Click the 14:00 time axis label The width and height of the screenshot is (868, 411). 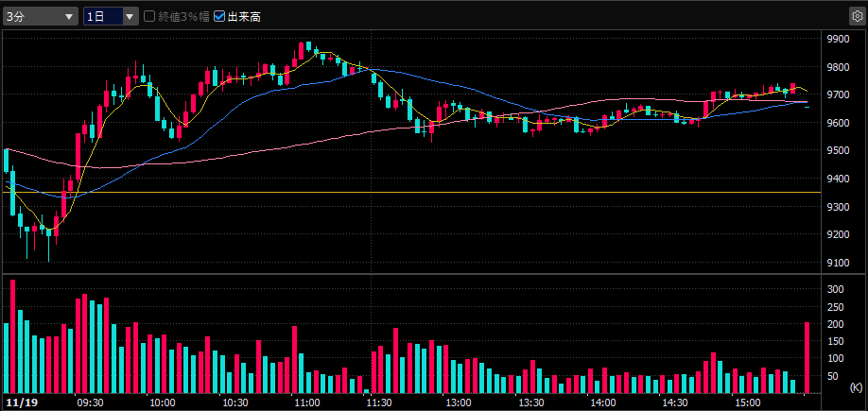(602, 402)
